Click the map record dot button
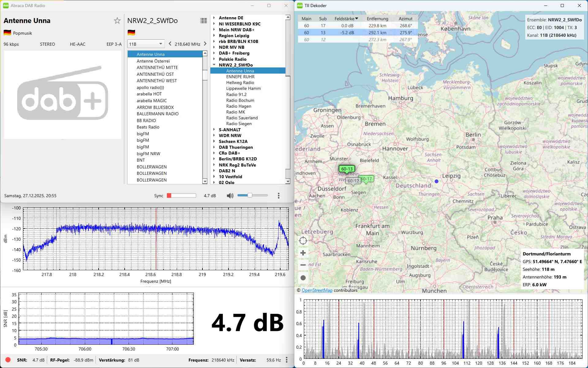The height and width of the screenshot is (368, 588). [x=303, y=278]
